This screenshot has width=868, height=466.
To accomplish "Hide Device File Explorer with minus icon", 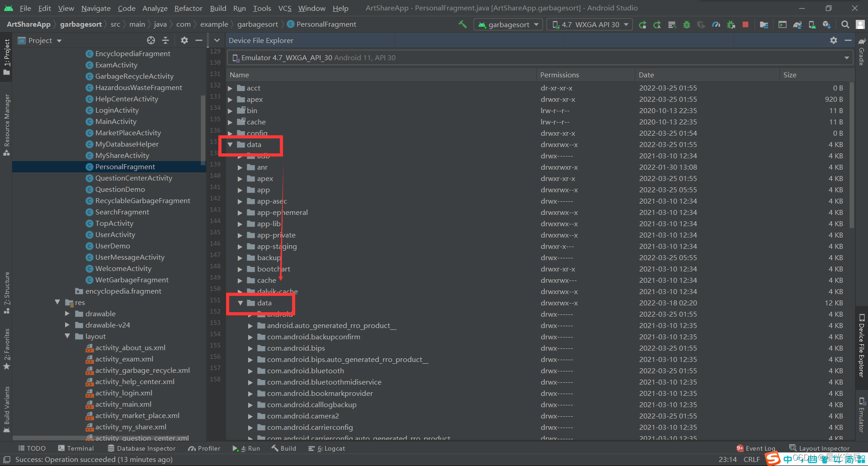I will coord(848,40).
